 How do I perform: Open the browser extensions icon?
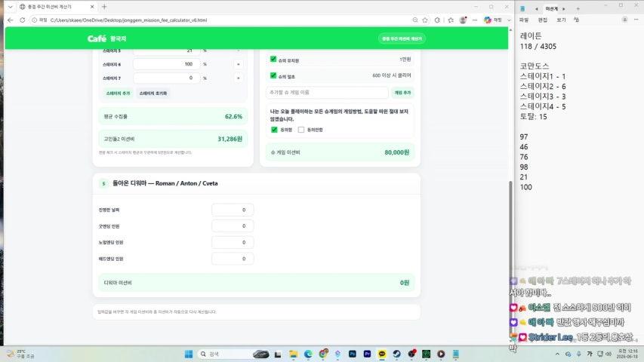437,20
